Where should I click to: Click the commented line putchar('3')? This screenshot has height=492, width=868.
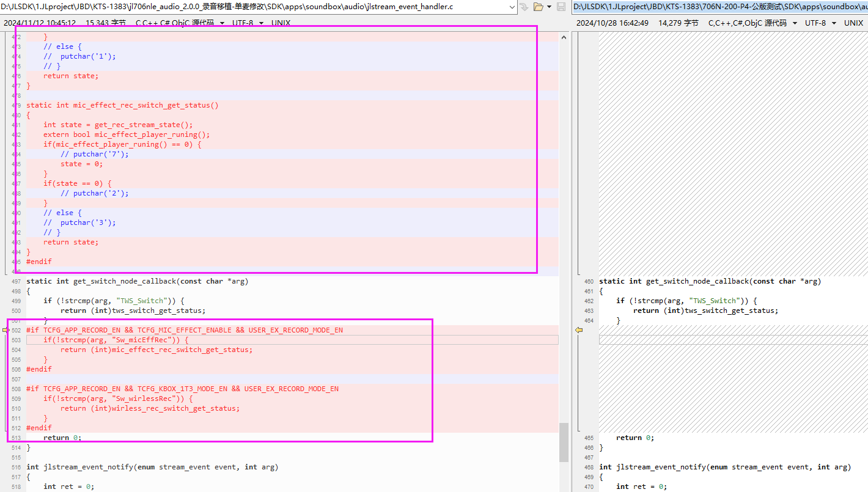click(79, 222)
